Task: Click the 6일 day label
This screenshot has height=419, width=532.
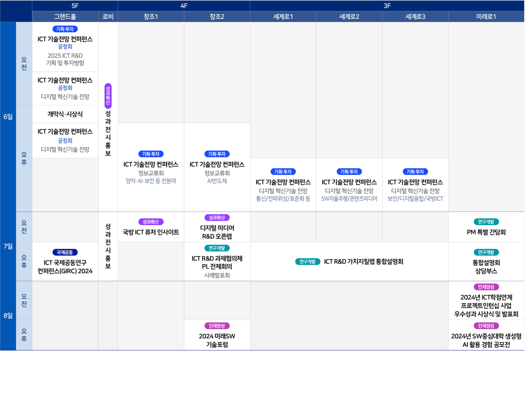Action: (x=8, y=117)
